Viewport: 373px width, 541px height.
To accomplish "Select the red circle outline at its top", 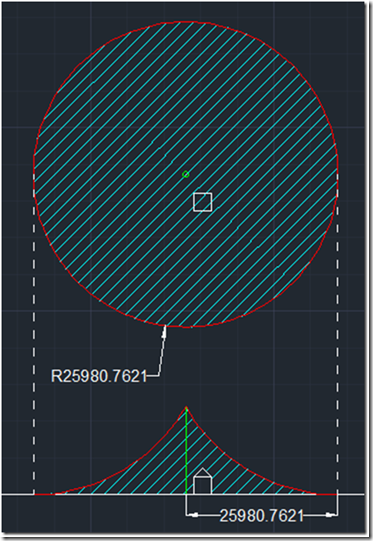I will pyautogui.click(x=186, y=22).
